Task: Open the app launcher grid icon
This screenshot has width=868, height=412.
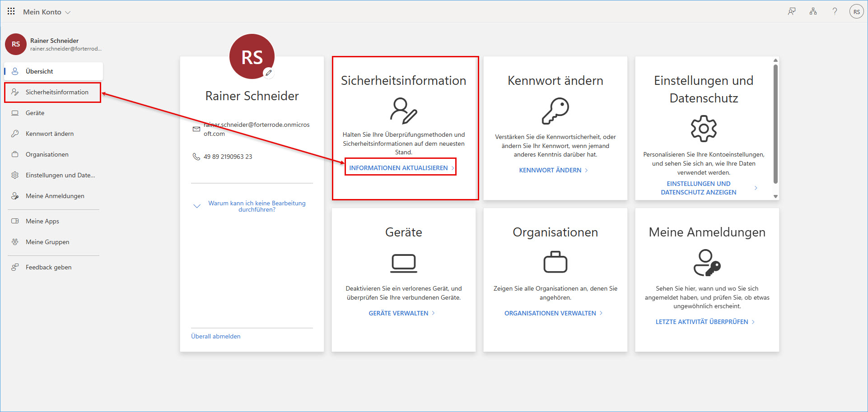Action: (11, 11)
